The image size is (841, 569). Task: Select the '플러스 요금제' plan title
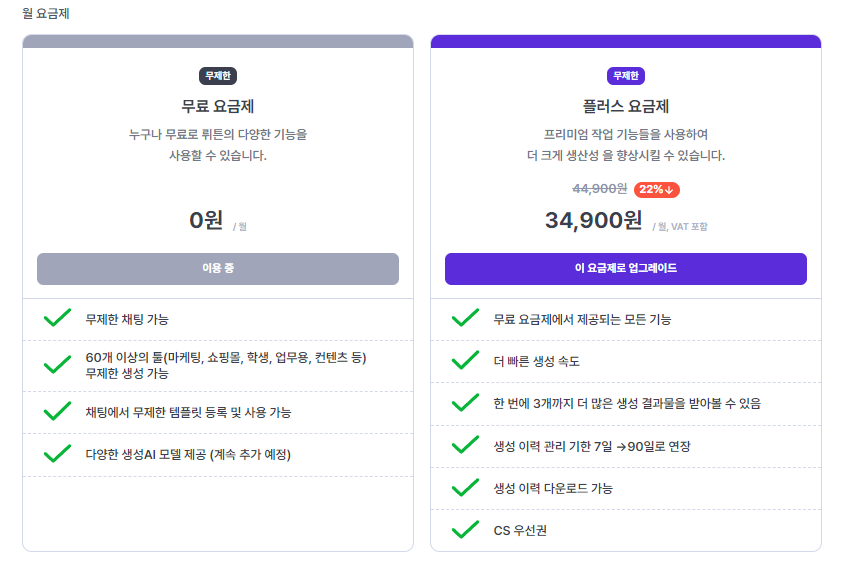625,106
